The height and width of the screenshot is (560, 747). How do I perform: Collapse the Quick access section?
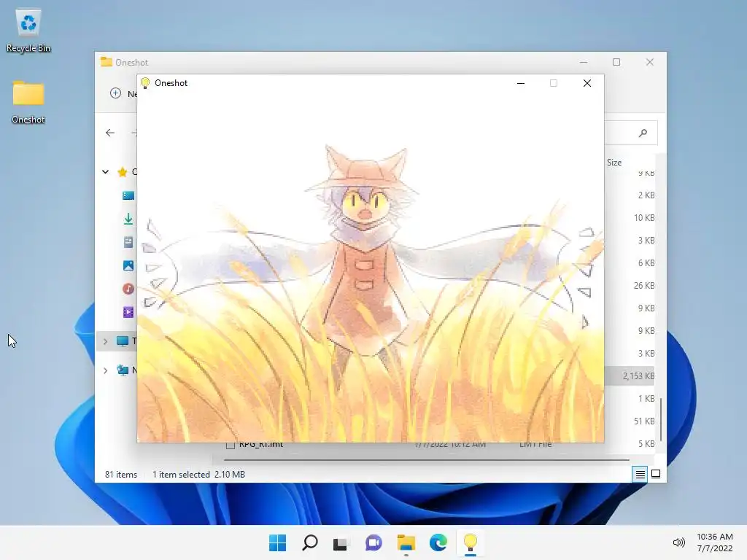(105, 172)
